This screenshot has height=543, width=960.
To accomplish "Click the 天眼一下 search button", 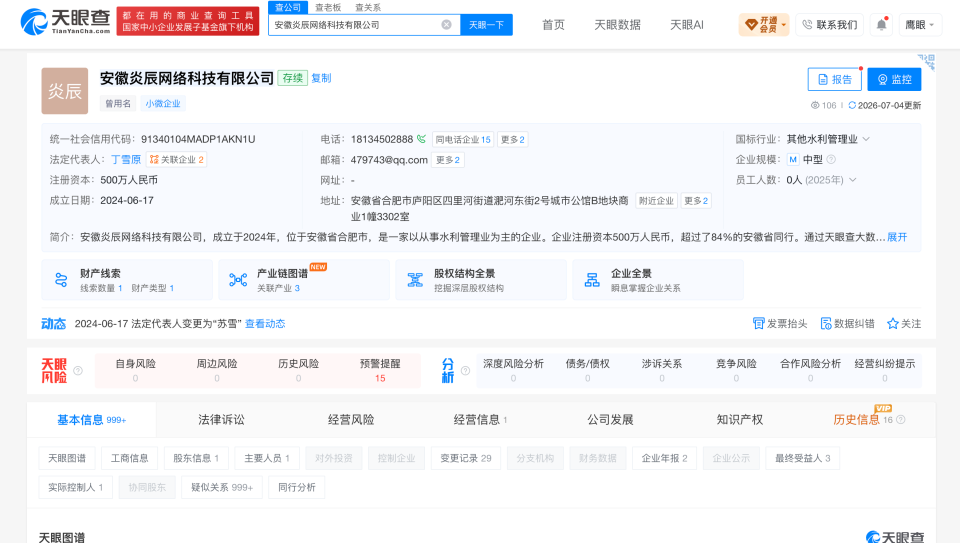I will coord(486,24).
